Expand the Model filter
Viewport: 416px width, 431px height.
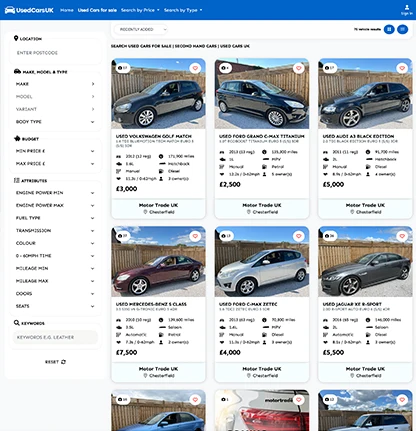coord(55,97)
